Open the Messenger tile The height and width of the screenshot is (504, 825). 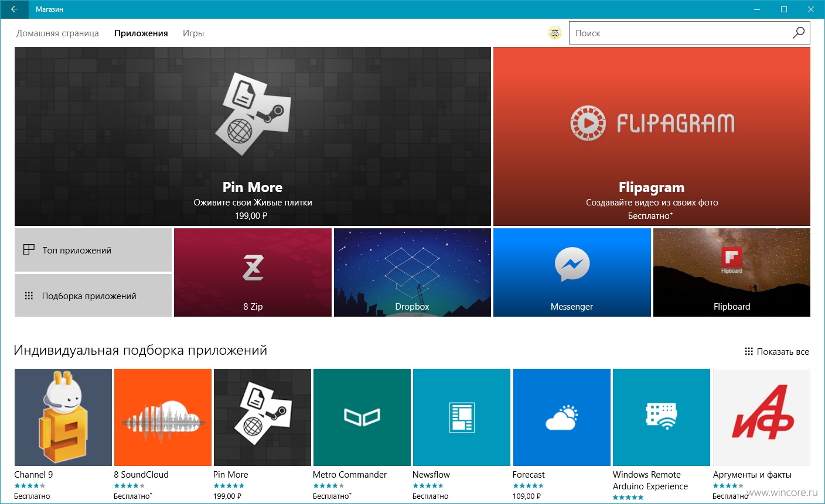click(572, 272)
